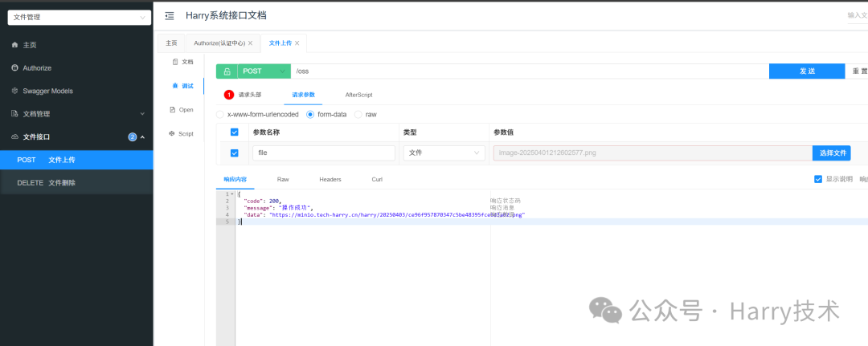
Task: Show the 响应内容 response tab
Action: [x=235, y=180]
